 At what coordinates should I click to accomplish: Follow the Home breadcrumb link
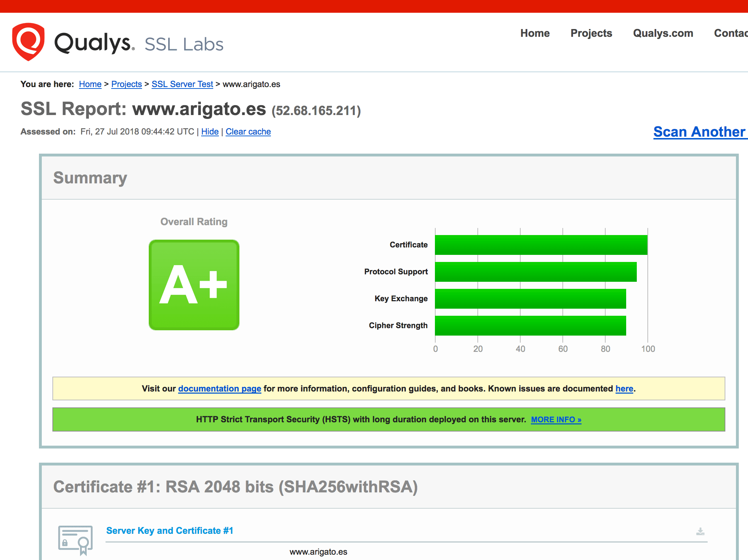coord(90,84)
